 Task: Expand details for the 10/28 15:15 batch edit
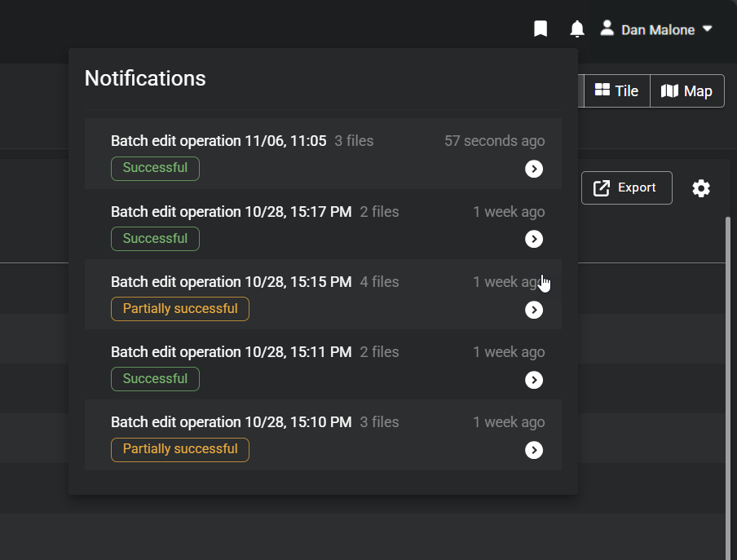[x=534, y=310]
